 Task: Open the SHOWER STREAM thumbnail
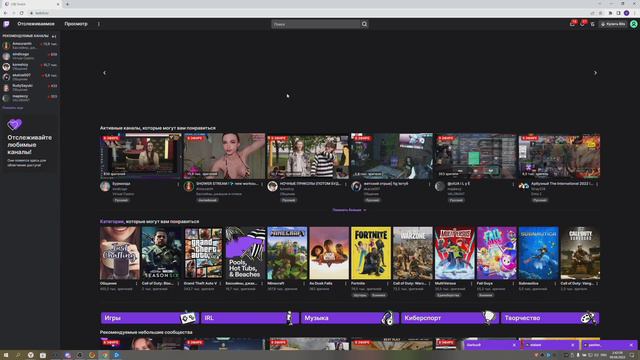click(x=224, y=156)
